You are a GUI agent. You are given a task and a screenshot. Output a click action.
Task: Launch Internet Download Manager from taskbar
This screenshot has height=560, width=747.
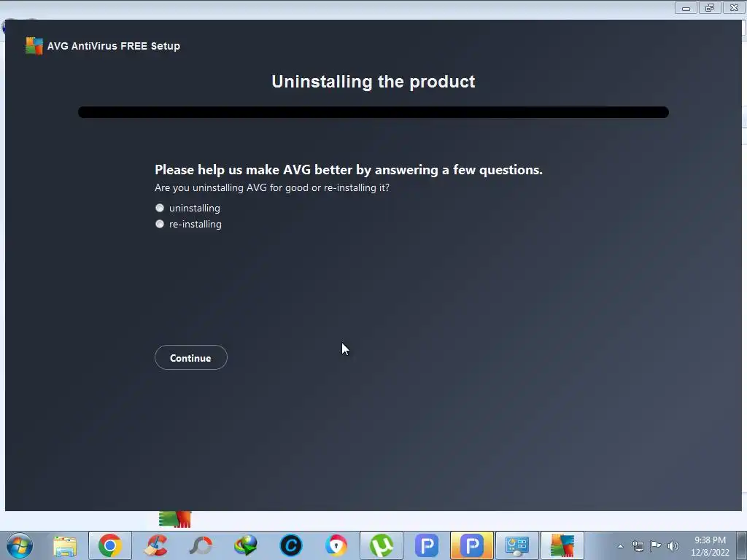246,545
